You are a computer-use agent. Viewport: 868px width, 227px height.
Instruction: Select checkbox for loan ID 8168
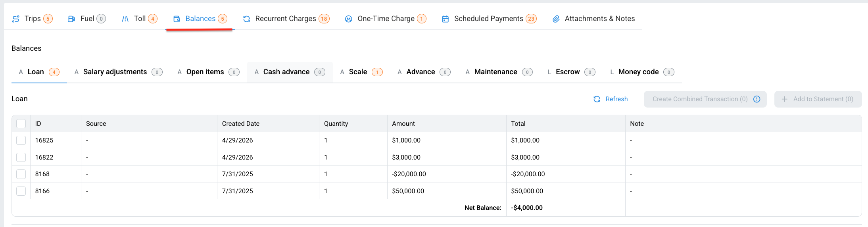[x=21, y=174]
